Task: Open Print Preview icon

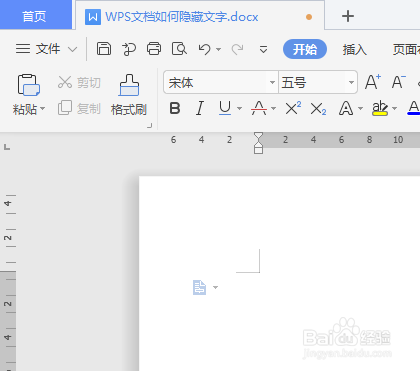Action: pos(179,49)
